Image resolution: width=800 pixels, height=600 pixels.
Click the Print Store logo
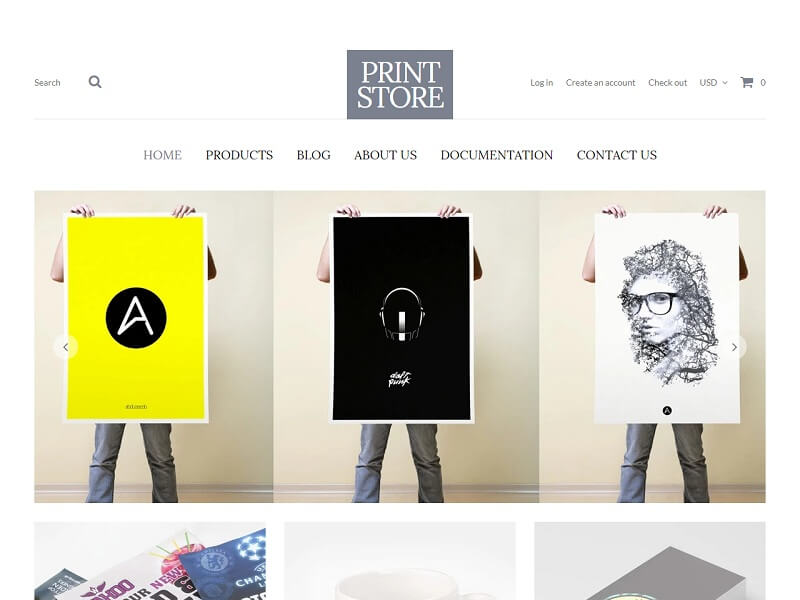400,85
